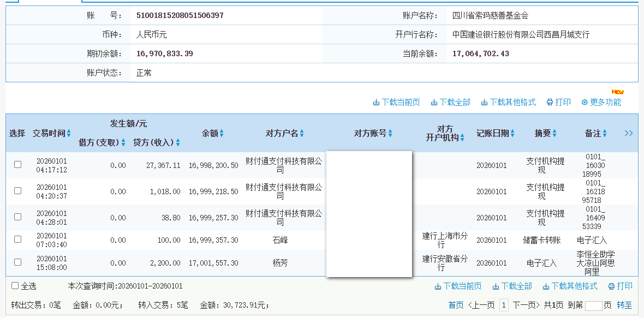Click the page number input field
This screenshot has height=318, width=644.
point(593,305)
